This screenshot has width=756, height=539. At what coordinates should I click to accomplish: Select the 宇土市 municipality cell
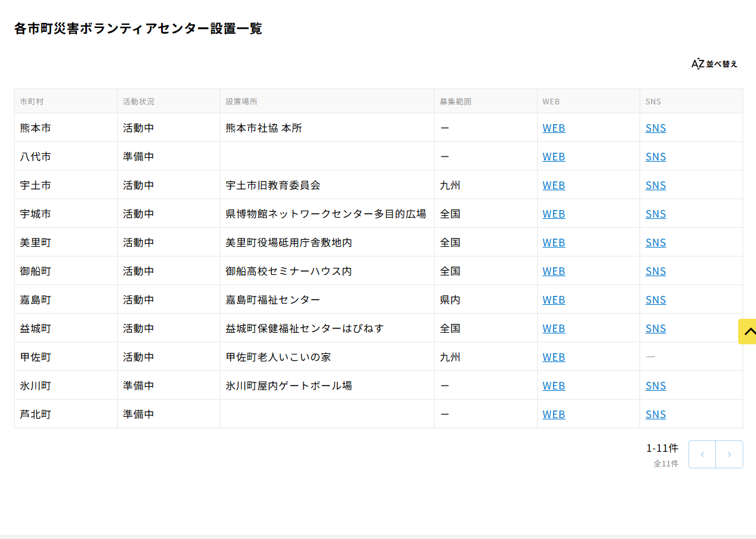click(66, 185)
